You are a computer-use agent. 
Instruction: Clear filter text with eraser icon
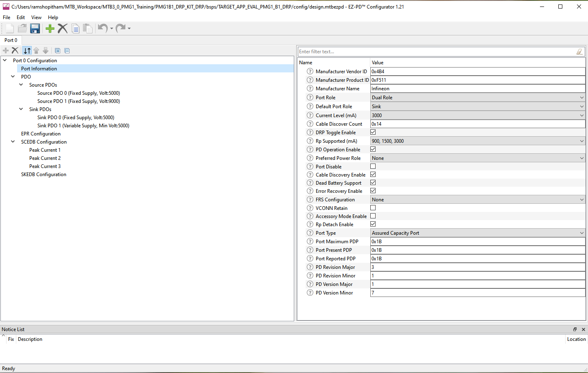pyautogui.click(x=579, y=52)
